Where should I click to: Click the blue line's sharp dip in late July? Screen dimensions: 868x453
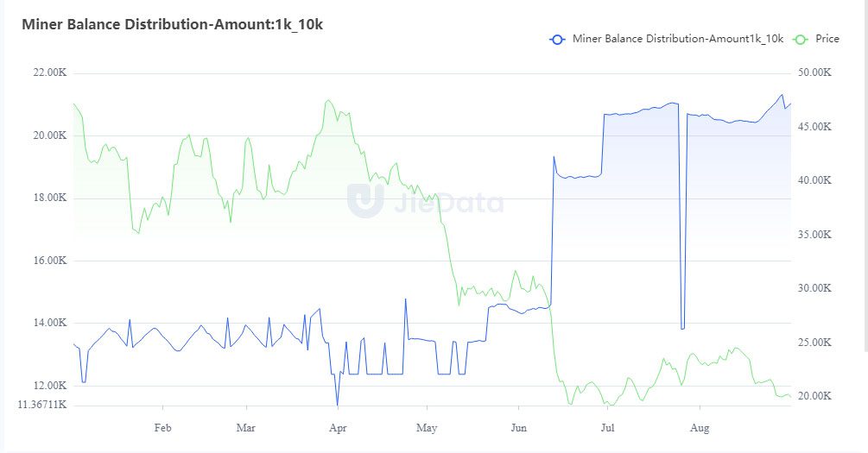click(682, 329)
